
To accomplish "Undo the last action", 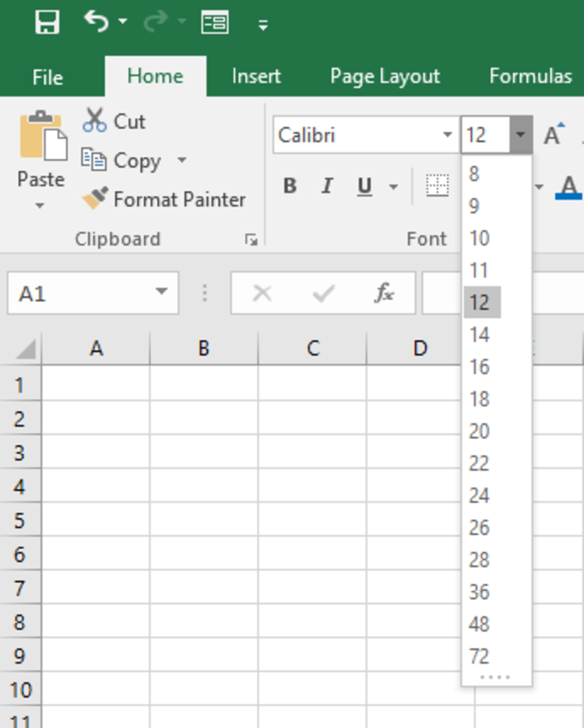I will [97, 22].
